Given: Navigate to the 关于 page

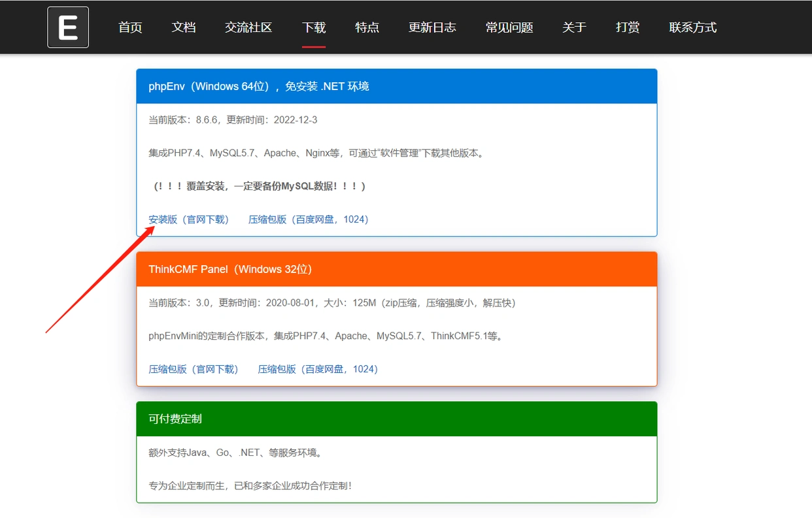Looking at the screenshot, I should pos(574,27).
